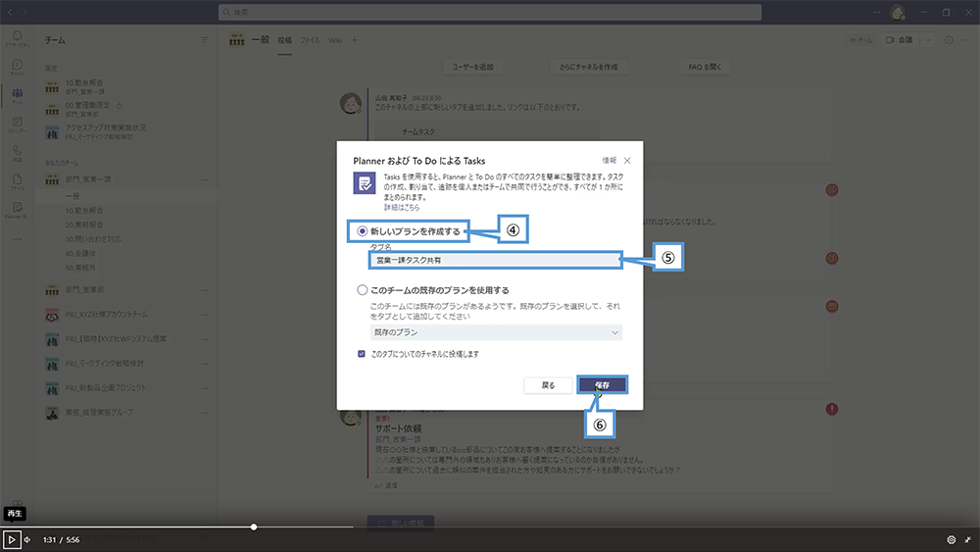Toggle the post to channel about tab checkbox

pyautogui.click(x=362, y=354)
